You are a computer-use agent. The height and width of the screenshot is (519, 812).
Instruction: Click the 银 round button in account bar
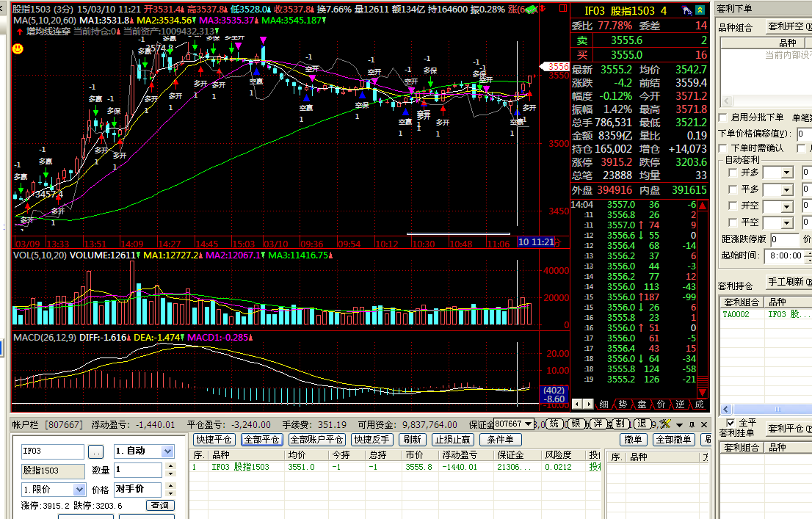576,424
